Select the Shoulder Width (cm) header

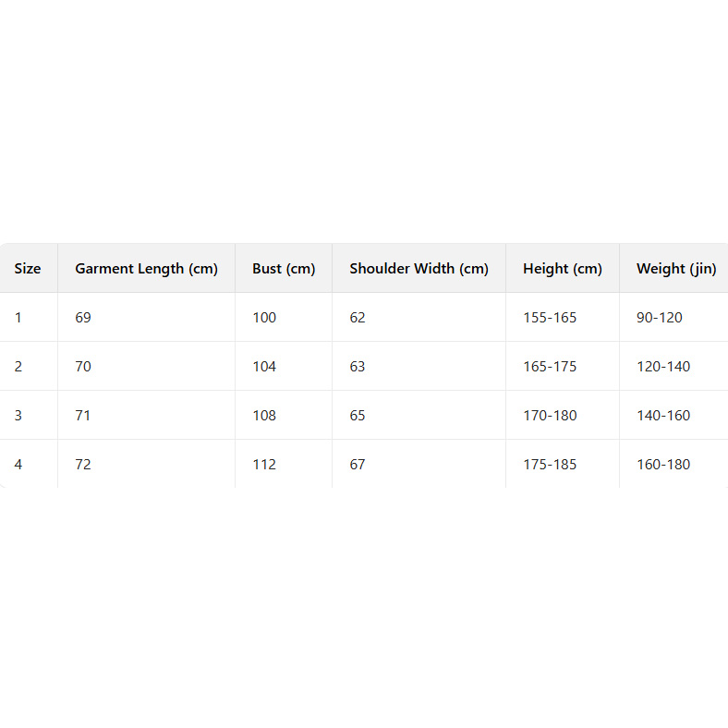(x=419, y=269)
